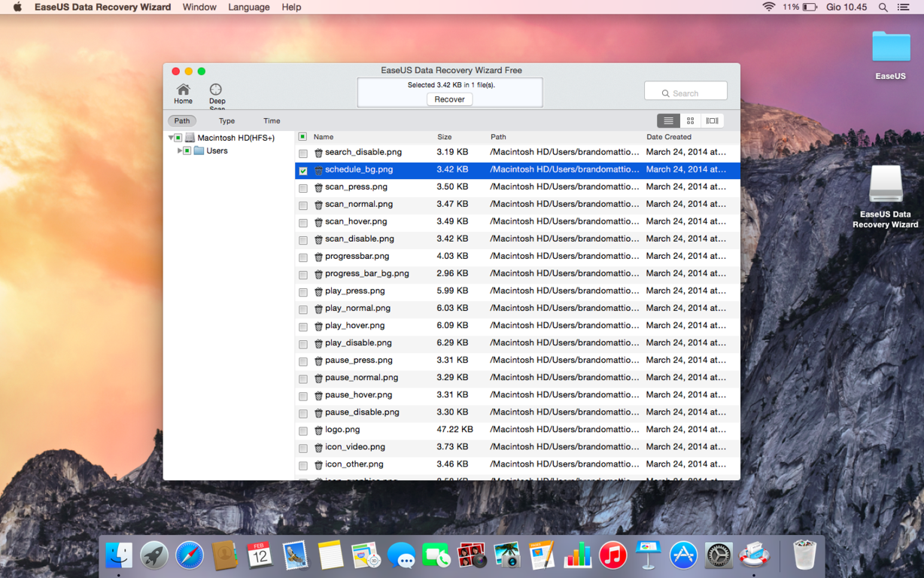
Task: Toggle the Users folder checkbox
Action: click(187, 151)
